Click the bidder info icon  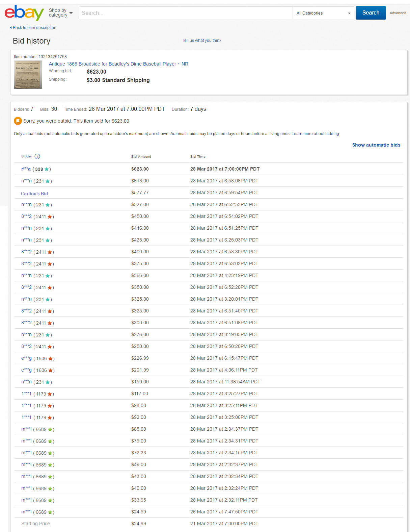[37, 156]
